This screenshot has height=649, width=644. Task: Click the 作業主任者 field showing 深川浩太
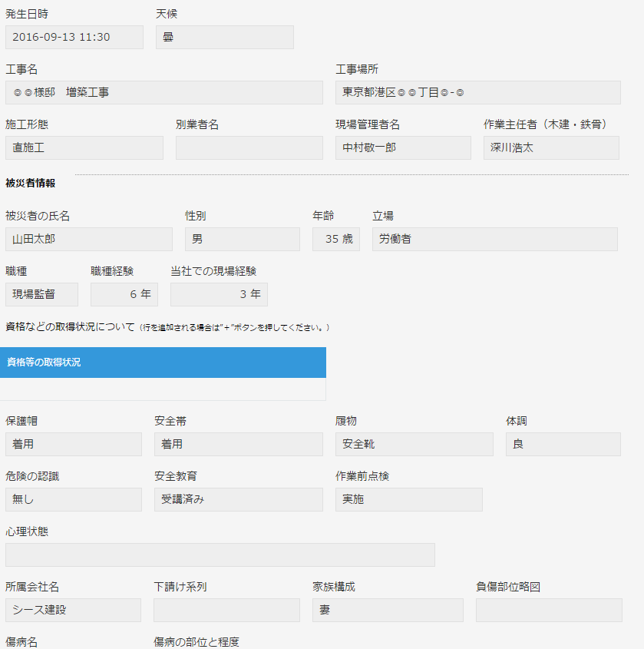click(551, 147)
